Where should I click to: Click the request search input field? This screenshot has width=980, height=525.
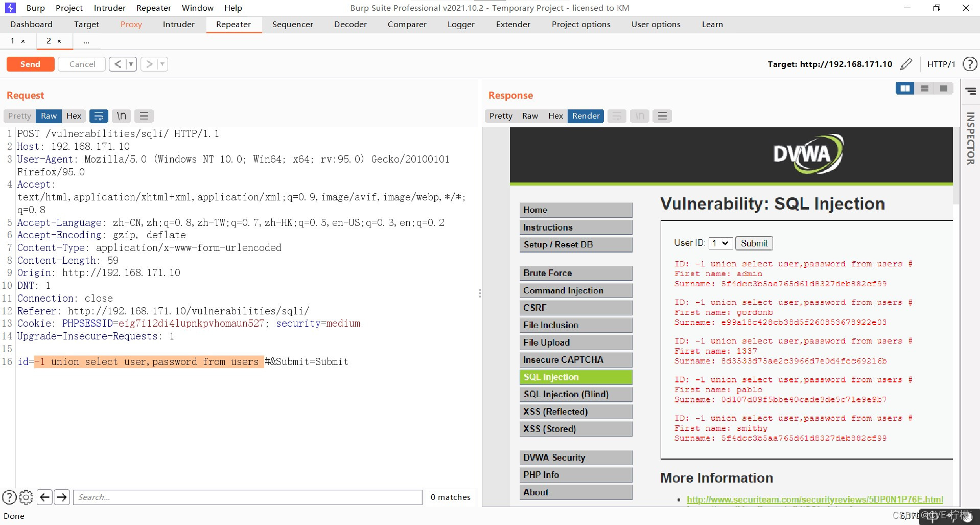click(x=248, y=497)
